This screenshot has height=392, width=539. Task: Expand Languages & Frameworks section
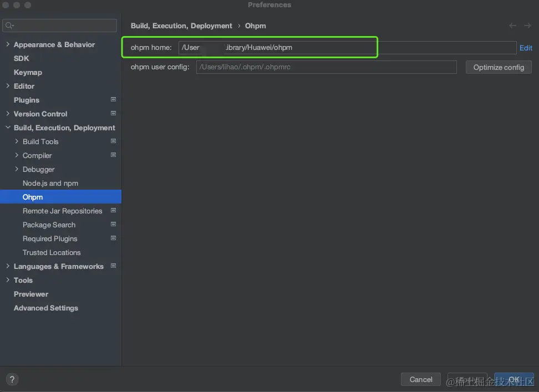point(8,266)
